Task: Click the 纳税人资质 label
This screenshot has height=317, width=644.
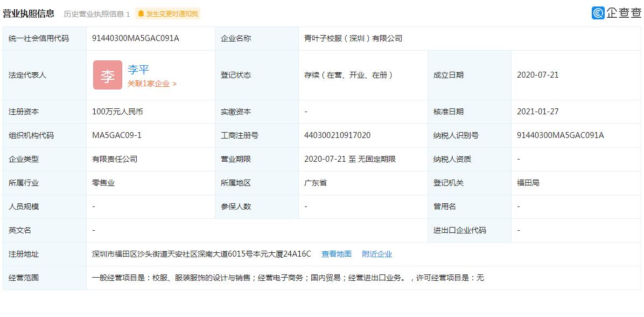Action: [x=452, y=159]
